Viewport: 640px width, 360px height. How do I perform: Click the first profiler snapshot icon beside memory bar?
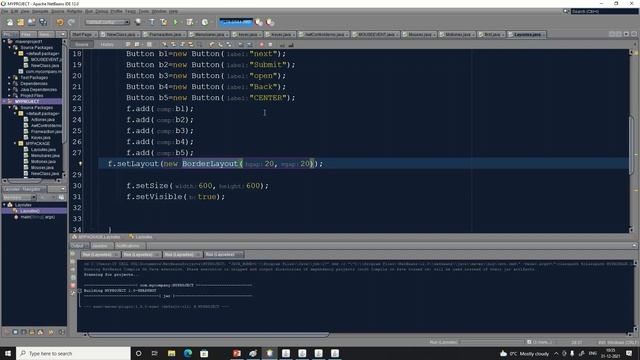pyautogui.click(x=259, y=22)
